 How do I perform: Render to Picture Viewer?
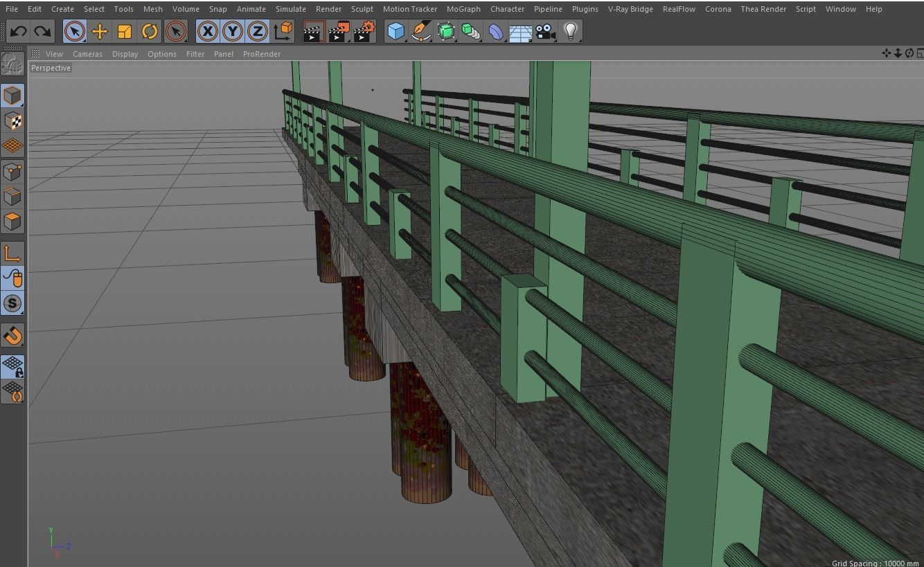pyautogui.click(x=339, y=31)
